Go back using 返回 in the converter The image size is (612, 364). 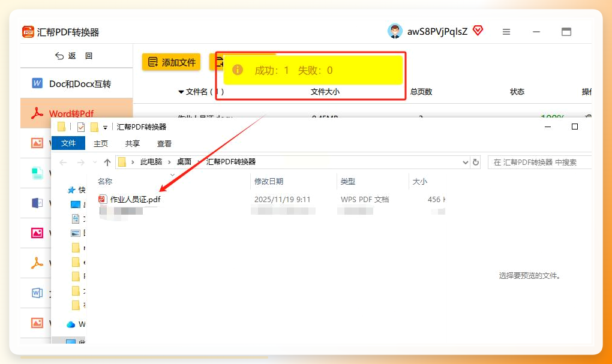pos(74,56)
